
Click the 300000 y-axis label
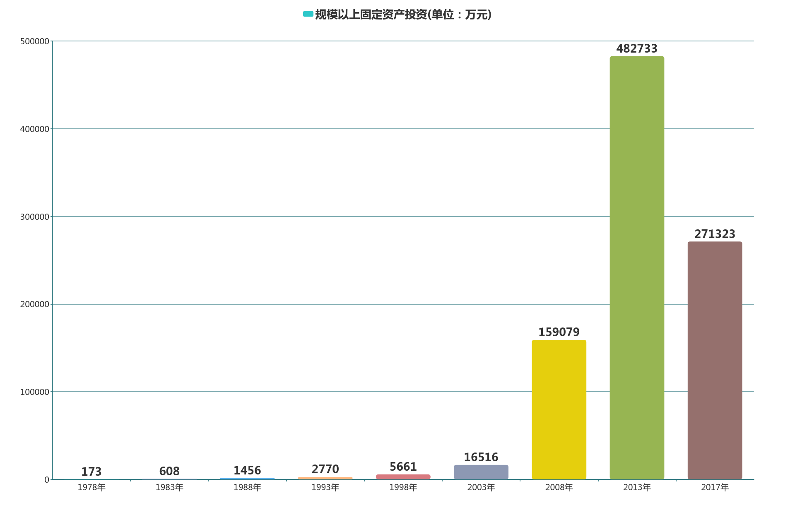point(34,217)
